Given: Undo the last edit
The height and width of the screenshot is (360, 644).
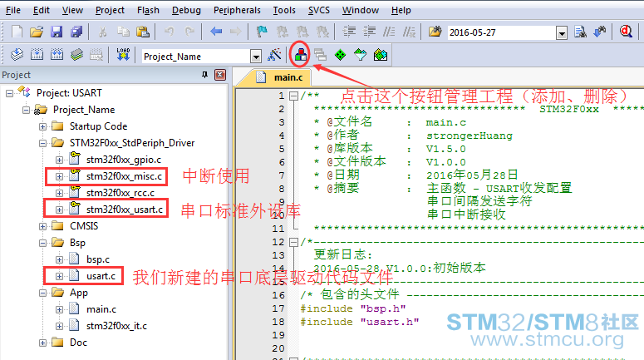Looking at the screenshot, I should point(170,32).
